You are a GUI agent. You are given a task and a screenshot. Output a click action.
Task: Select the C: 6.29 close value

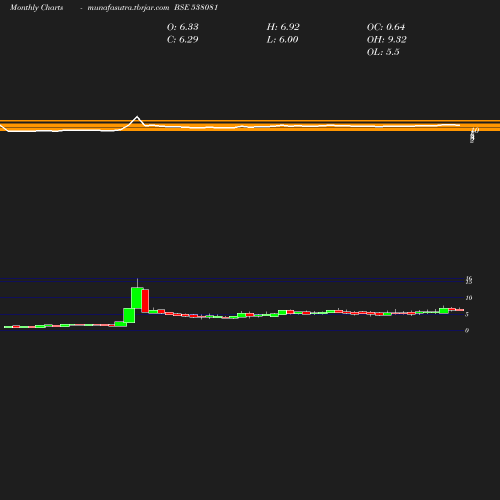click(183, 40)
